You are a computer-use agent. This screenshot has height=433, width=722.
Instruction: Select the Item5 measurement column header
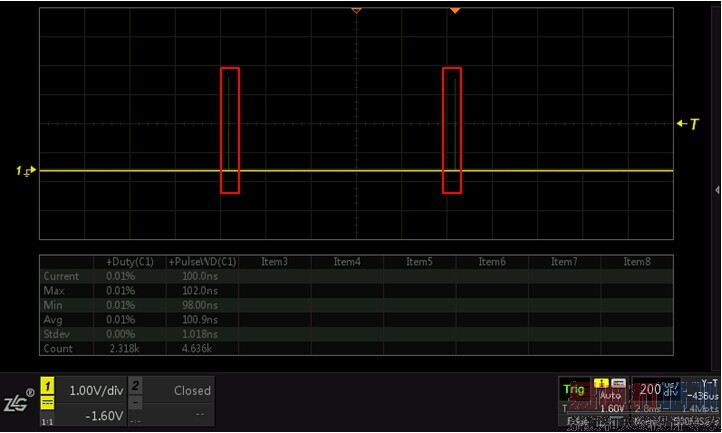pos(419,262)
